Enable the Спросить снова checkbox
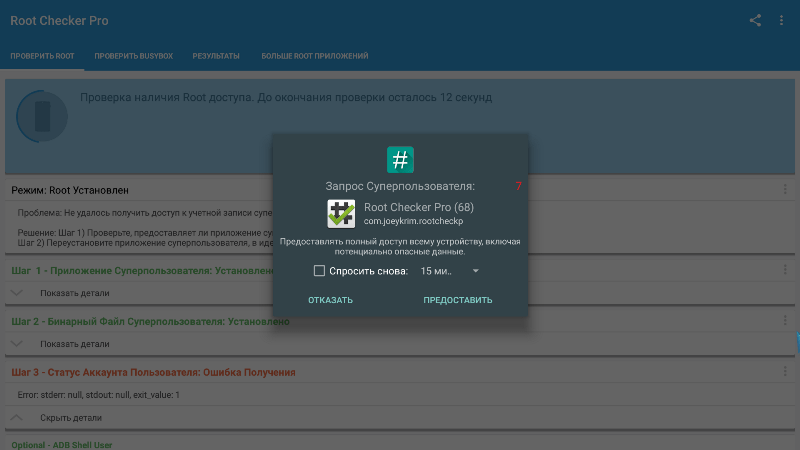The width and height of the screenshot is (800, 450). pyautogui.click(x=319, y=271)
